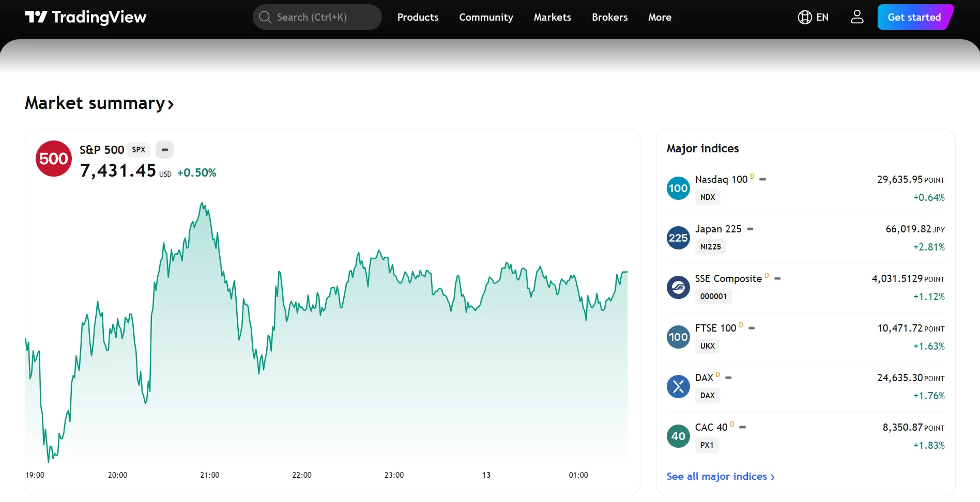The image size is (980, 502).
Task: Click the FTSE 100 logo icon
Action: point(678,337)
